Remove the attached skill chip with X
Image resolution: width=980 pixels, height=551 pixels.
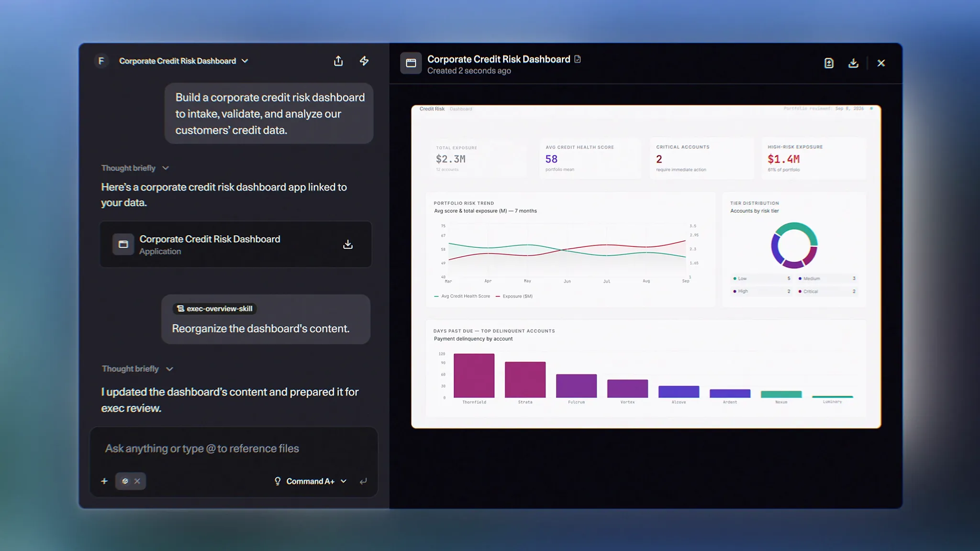[137, 481]
